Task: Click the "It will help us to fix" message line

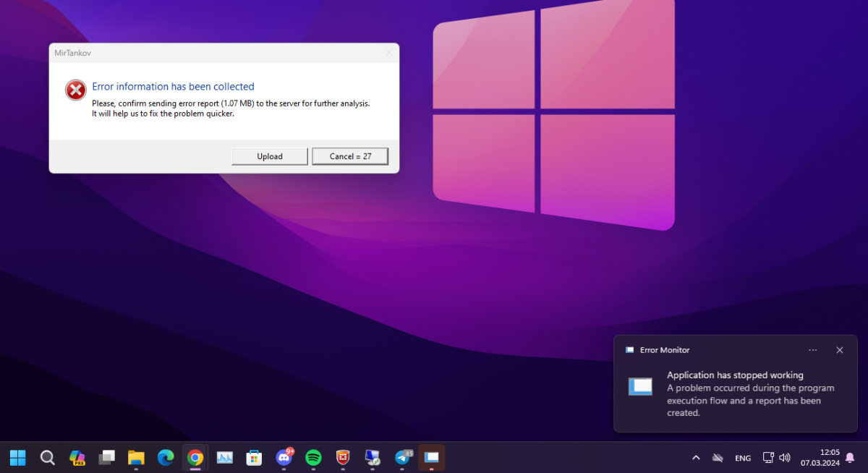Action: click(163, 114)
